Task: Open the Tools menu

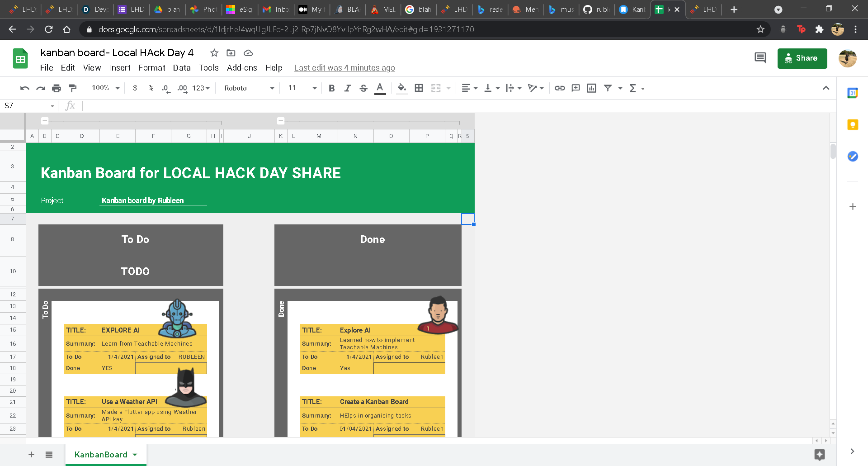Action: (x=209, y=68)
